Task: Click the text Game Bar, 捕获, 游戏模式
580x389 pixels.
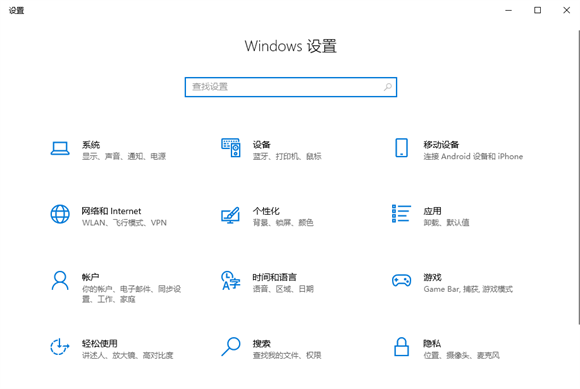Action: 468,289
